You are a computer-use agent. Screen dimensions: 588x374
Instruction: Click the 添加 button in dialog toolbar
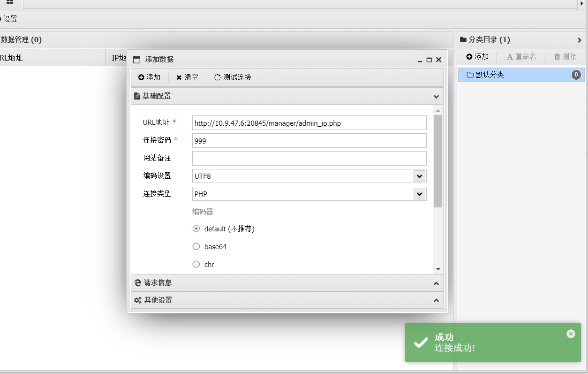click(x=150, y=77)
